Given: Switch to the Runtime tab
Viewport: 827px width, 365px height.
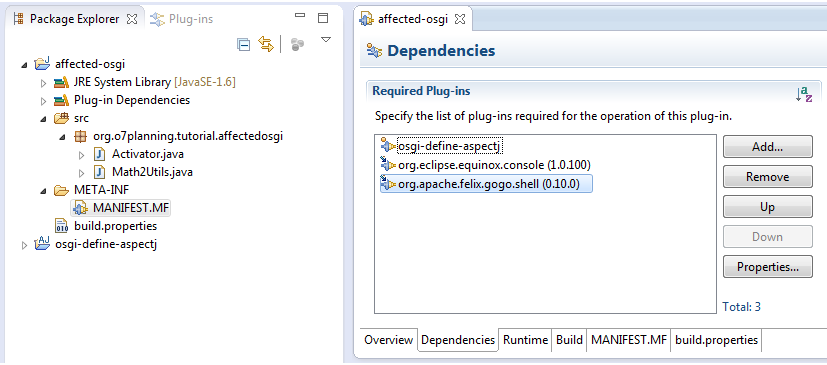Looking at the screenshot, I should [524, 340].
